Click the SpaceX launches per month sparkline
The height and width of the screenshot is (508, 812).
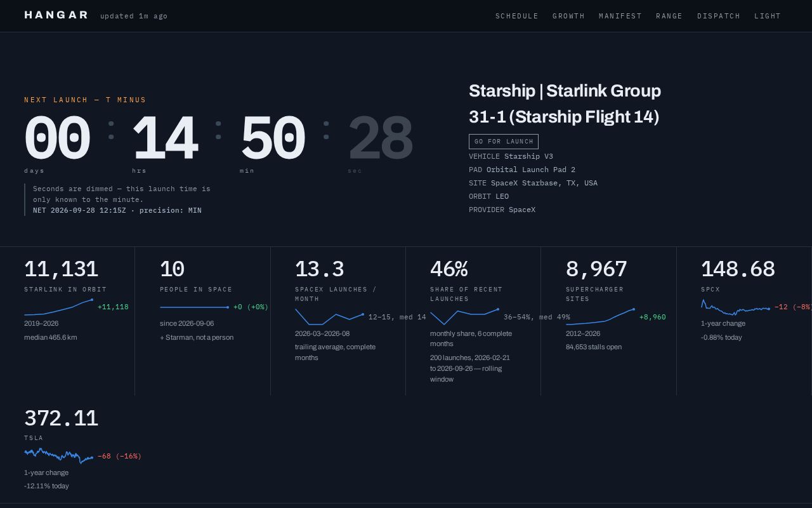click(x=329, y=317)
